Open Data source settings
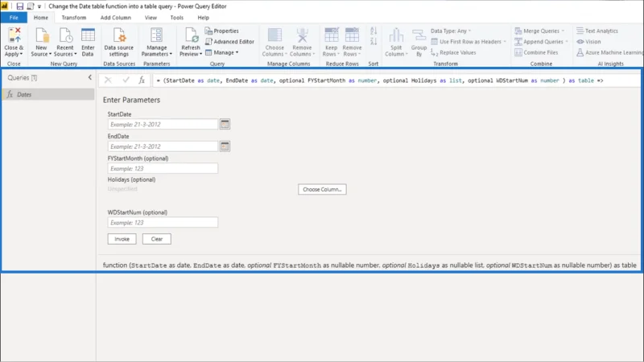The height and width of the screenshot is (362, 644). (x=118, y=43)
